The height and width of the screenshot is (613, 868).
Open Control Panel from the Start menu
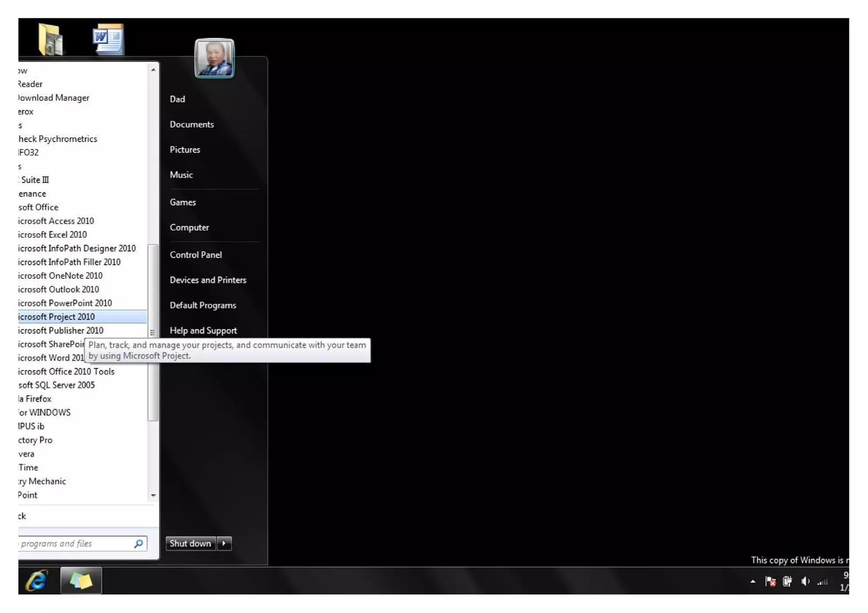coord(196,255)
